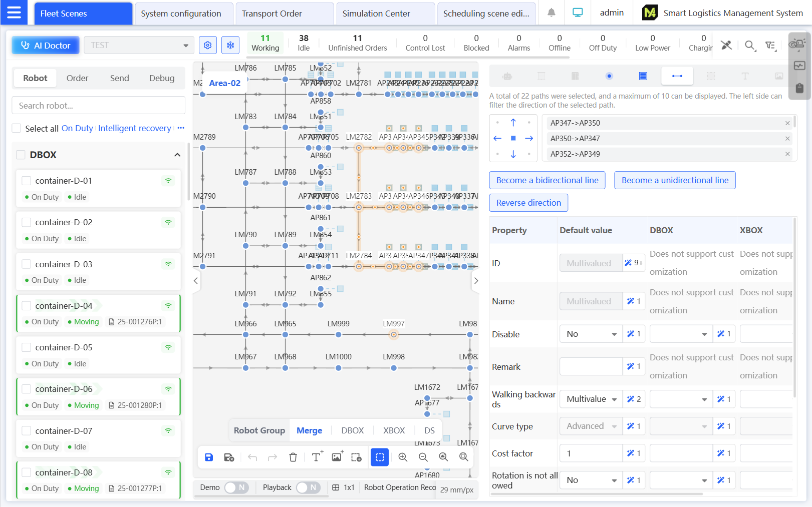
Task: Switch to the Order tab
Action: click(77, 78)
